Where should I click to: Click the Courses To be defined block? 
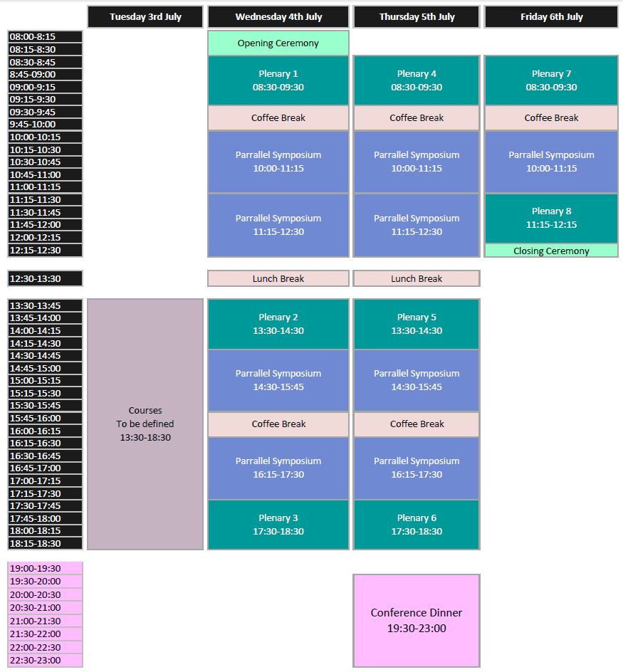pos(145,424)
